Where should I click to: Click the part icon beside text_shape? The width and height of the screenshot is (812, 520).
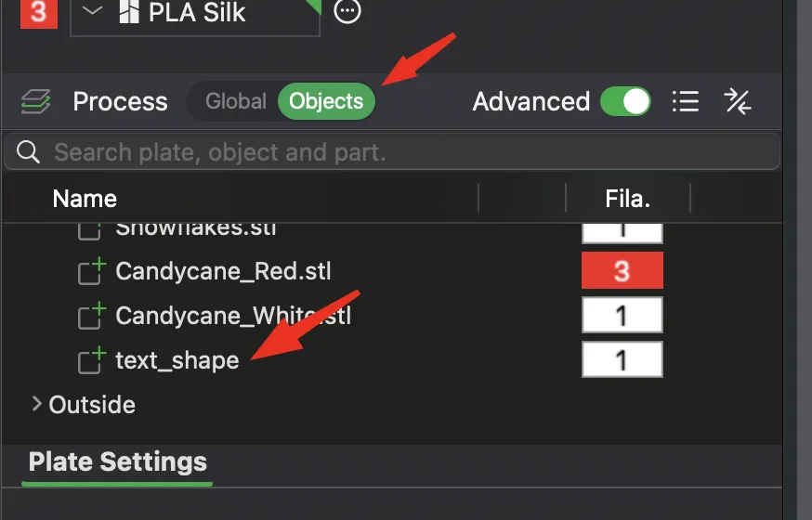coord(91,359)
